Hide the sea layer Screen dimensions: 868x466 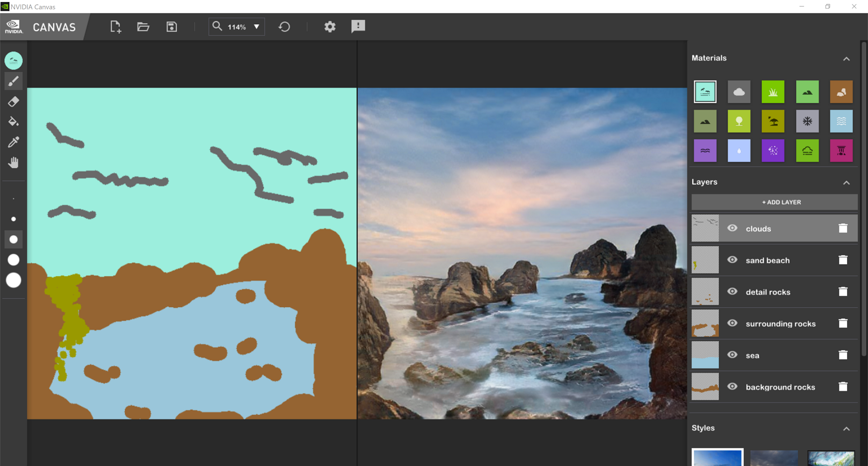732,355
